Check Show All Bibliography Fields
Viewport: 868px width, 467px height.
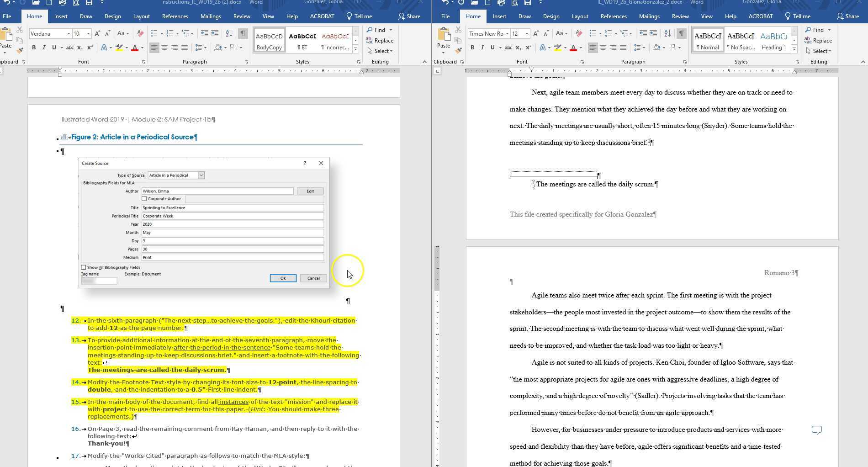pos(83,267)
